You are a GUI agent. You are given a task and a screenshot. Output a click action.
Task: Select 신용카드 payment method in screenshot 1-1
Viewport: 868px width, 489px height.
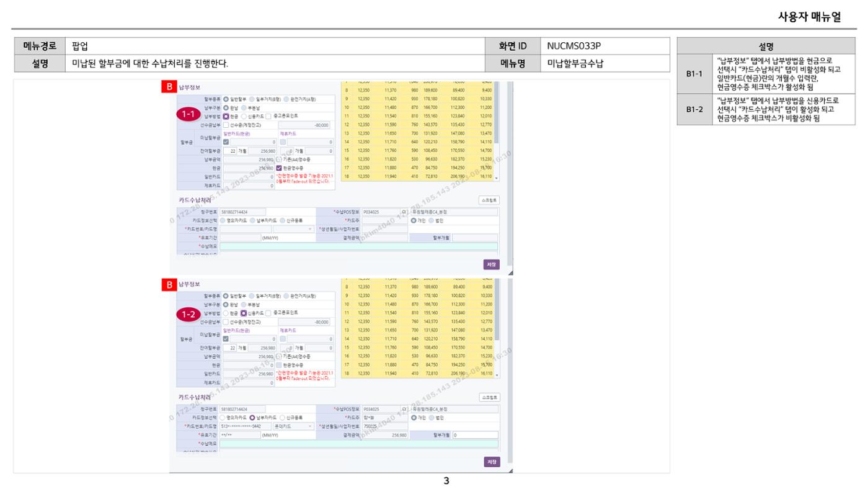click(244, 117)
